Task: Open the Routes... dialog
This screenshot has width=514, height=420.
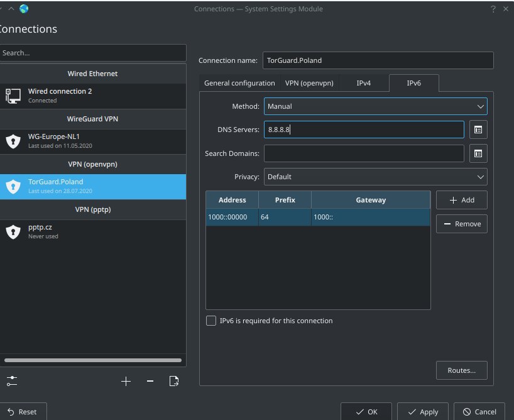Action: click(462, 370)
